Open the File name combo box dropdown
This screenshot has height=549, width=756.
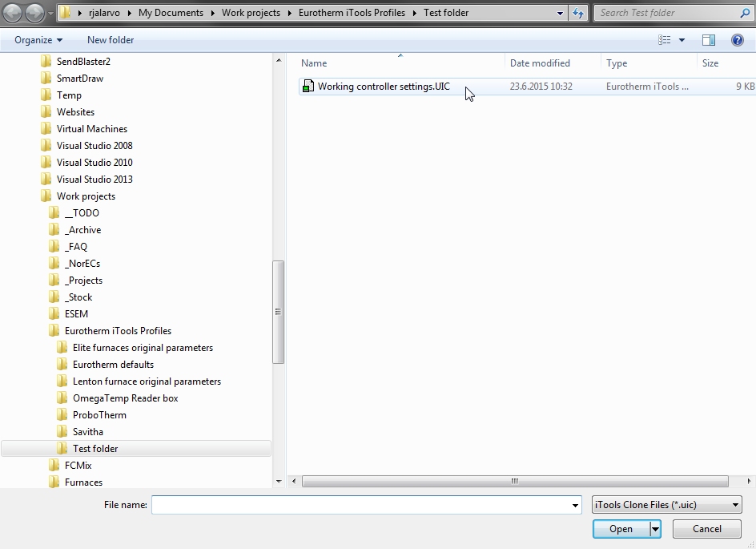(x=575, y=505)
